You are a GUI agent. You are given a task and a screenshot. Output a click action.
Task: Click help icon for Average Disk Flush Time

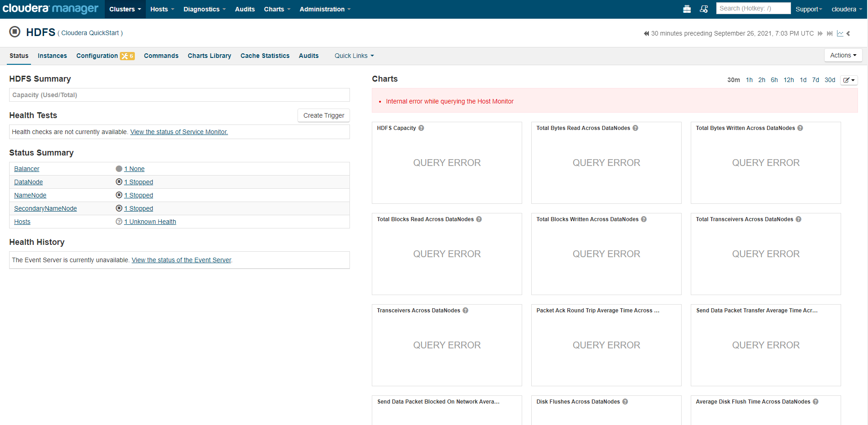816,402
